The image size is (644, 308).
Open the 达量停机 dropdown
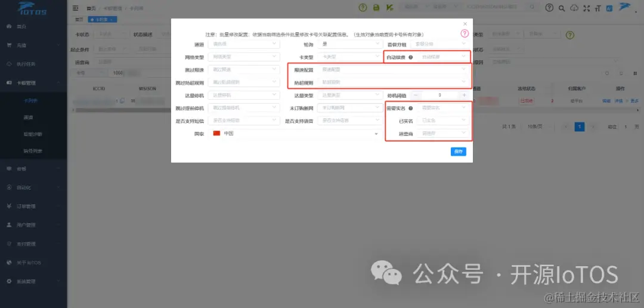[244, 95]
